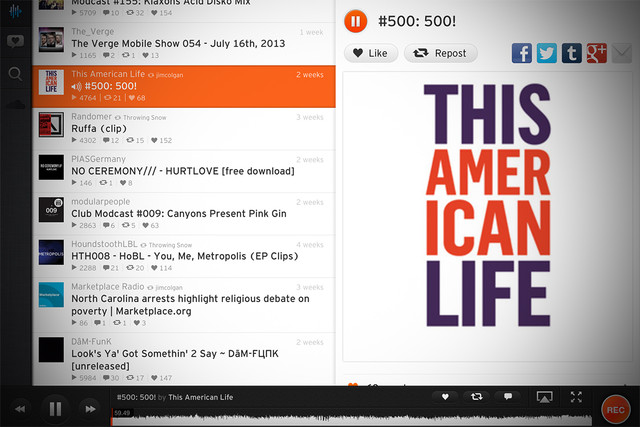Click Throwing Snow reposter on Randomer row
Screen dimensions: 640x427
144,118
